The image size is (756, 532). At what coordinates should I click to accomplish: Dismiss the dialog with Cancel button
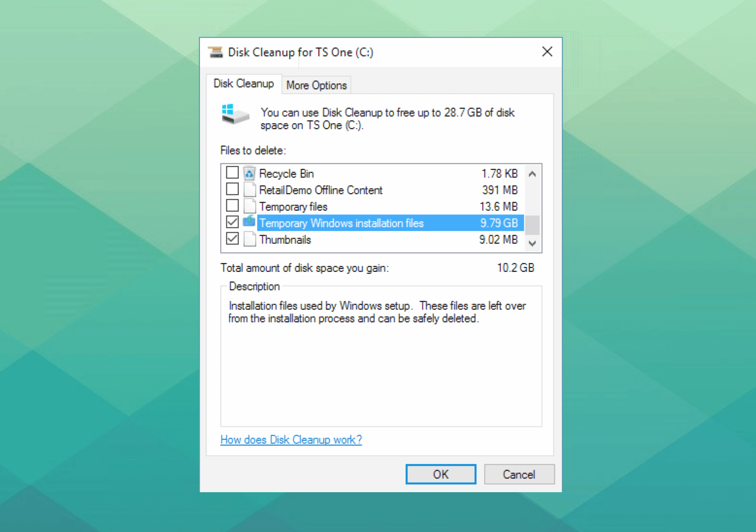click(519, 474)
